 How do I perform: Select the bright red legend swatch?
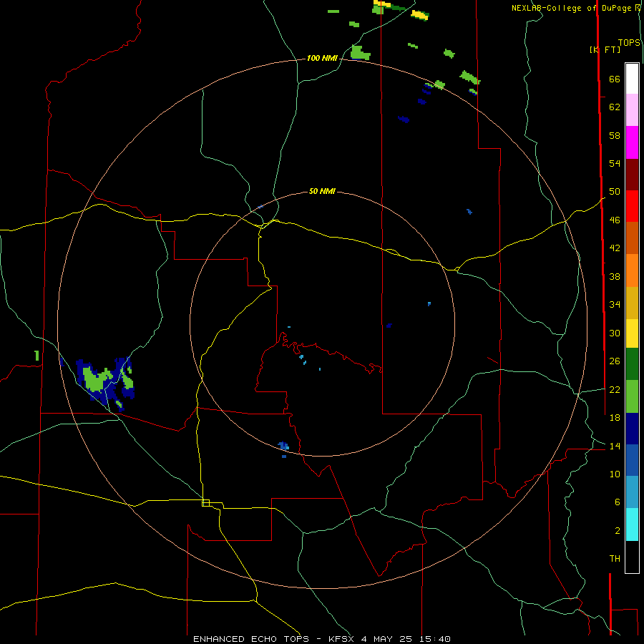click(632, 206)
